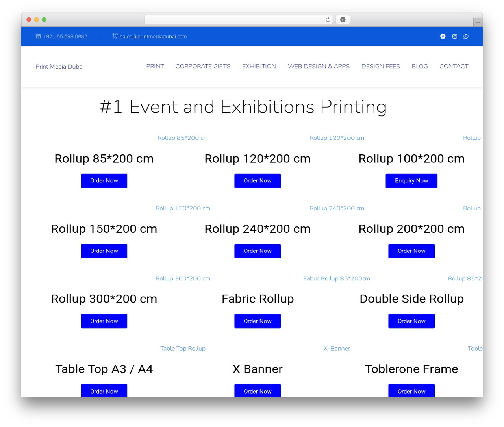Order Now for Table Top A3 / A4
This screenshot has height=427, width=504.
[x=104, y=390]
